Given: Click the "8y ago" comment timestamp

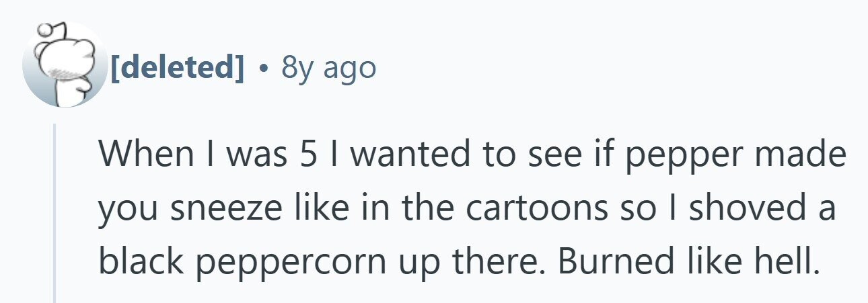Looking at the screenshot, I should coord(328,67).
